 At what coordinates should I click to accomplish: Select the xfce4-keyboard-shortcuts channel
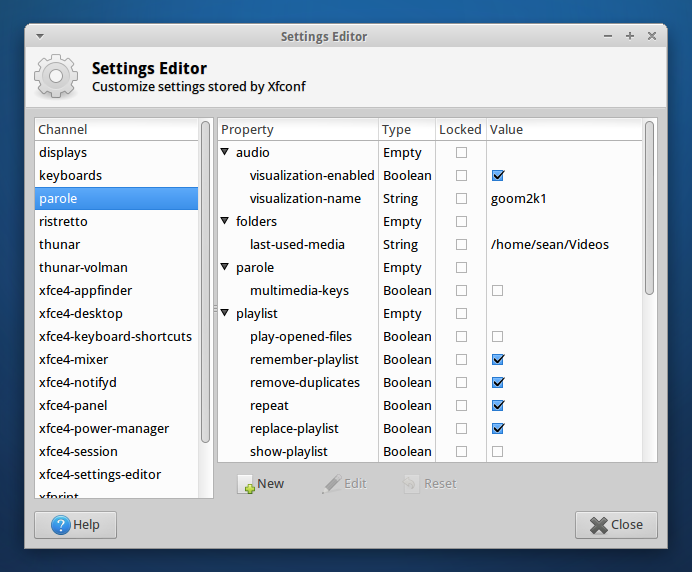click(x=117, y=336)
